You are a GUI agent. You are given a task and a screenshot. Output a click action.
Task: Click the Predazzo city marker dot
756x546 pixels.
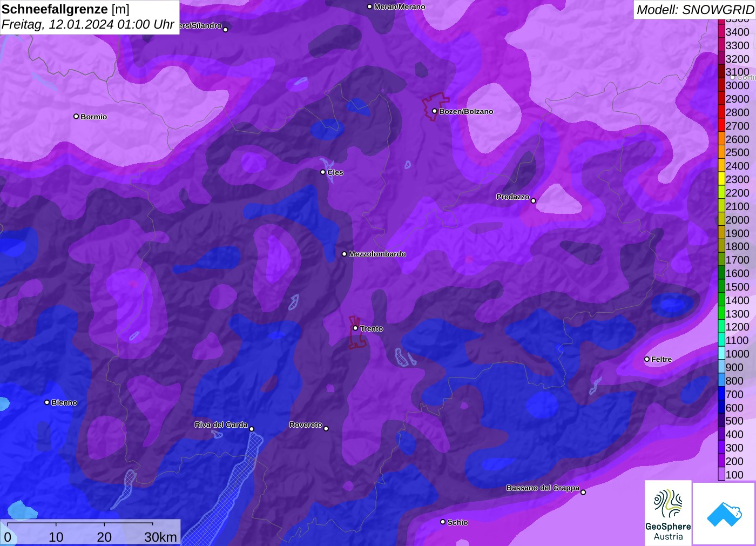coord(534,201)
